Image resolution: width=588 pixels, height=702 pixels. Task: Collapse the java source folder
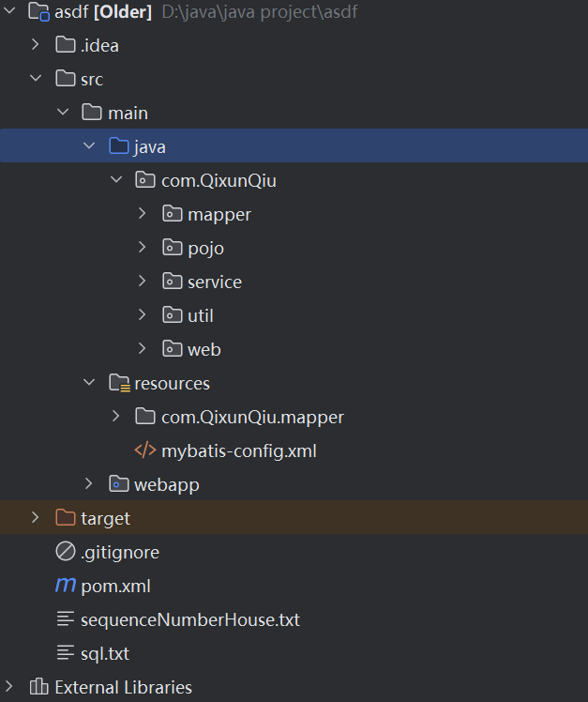click(89, 146)
